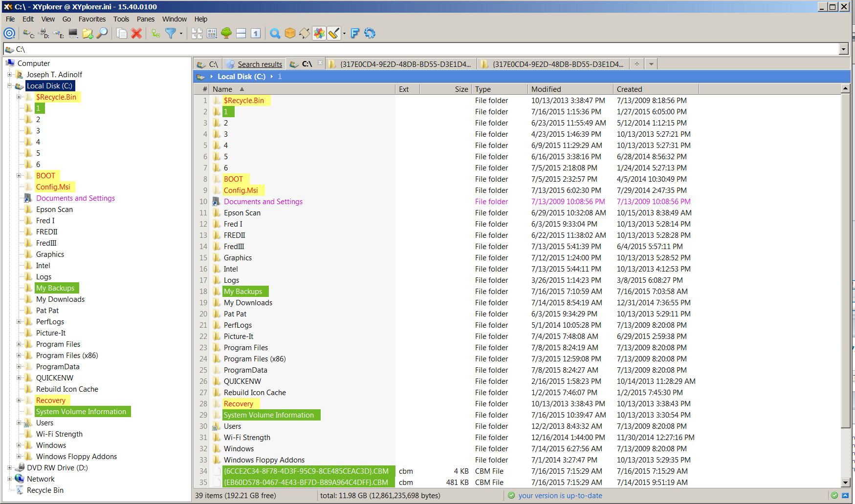Toggle the highlight brush icon
The image size is (855, 504).
pos(334,33)
